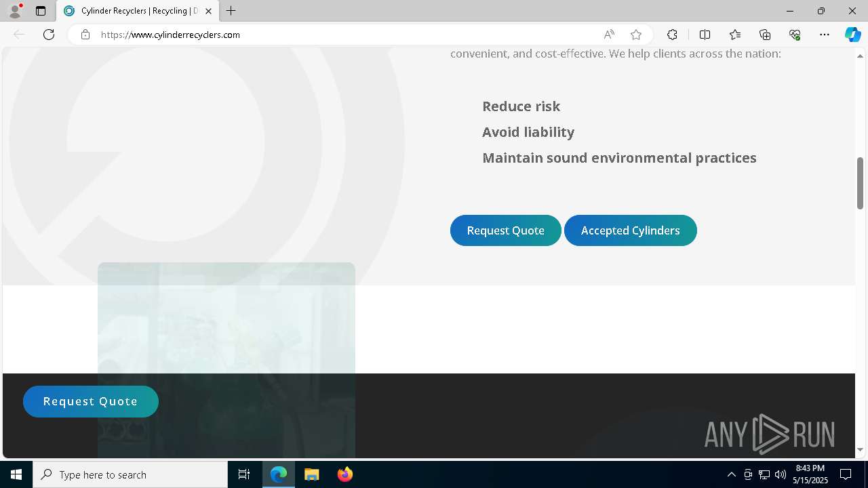This screenshot has width=868, height=488.
Task: Click 'Maintain sound environmental practices' text
Action: point(619,158)
